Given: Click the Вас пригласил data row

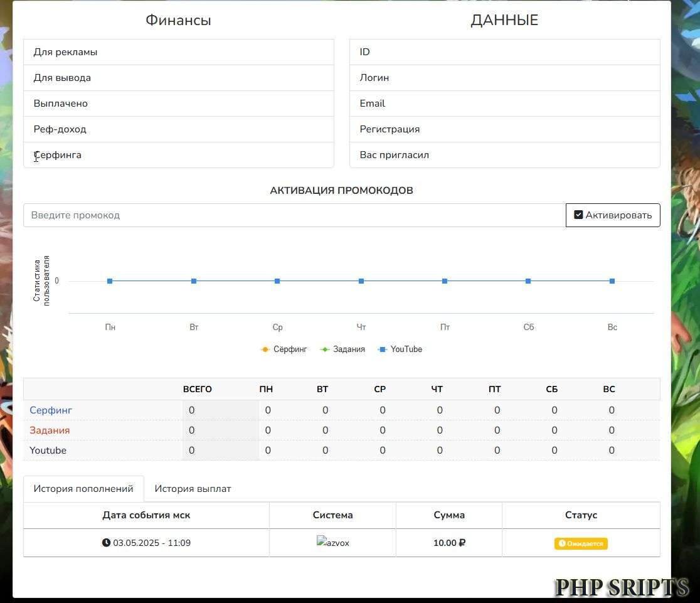Looking at the screenshot, I should [x=504, y=155].
